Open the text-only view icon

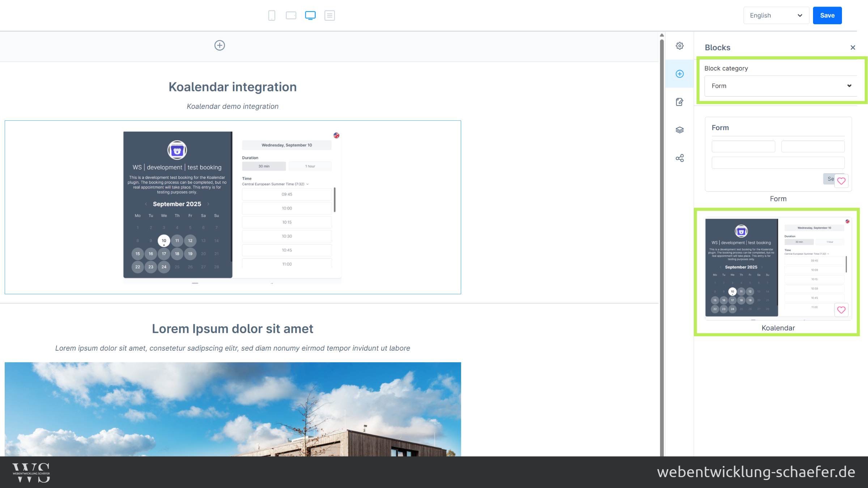[329, 16]
